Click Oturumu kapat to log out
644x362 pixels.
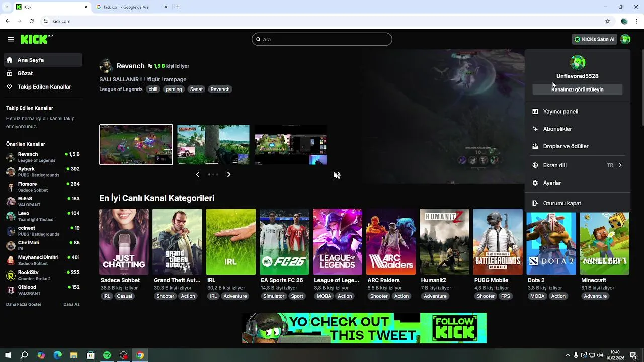click(x=578, y=203)
